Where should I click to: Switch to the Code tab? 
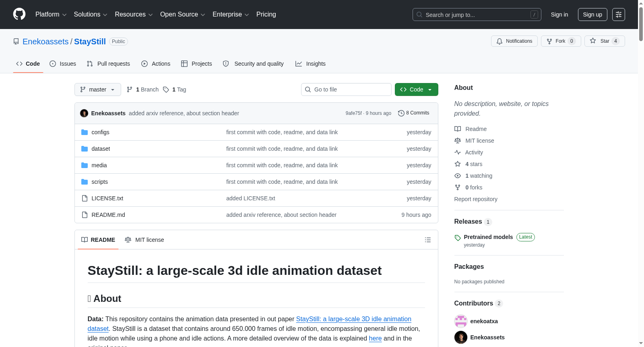click(x=28, y=64)
